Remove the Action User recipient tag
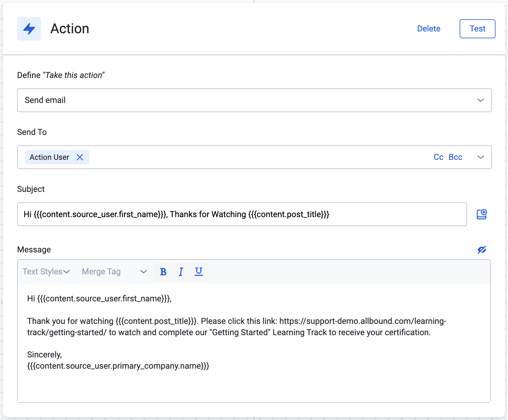The image size is (508, 420). (80, 157)
